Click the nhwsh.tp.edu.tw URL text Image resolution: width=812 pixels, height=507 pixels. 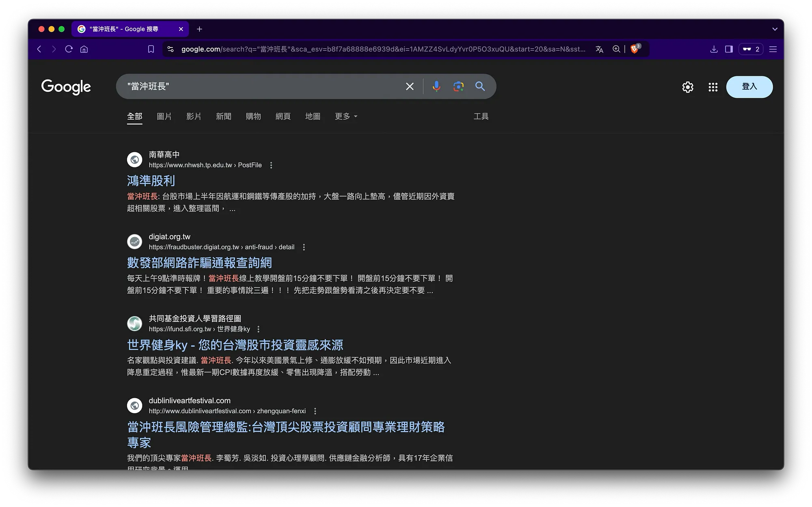click(205, 165)
